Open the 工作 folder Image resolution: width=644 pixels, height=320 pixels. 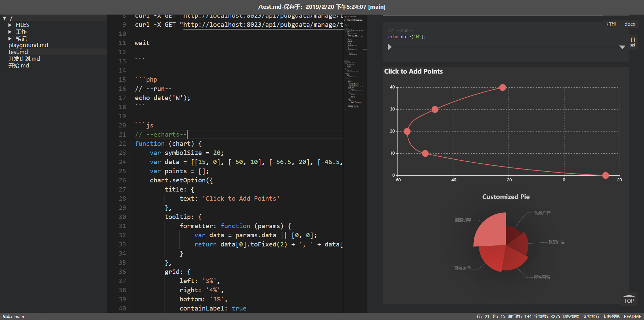[21, 32]
